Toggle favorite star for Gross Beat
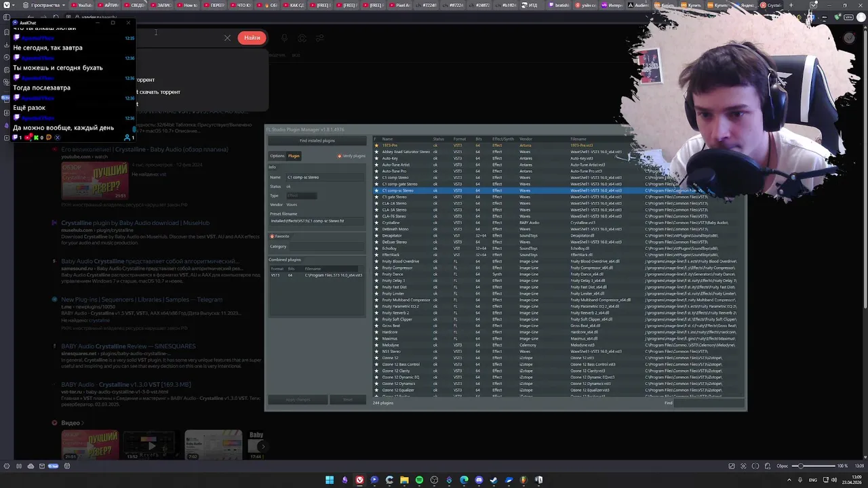 [x=376, y=325]
